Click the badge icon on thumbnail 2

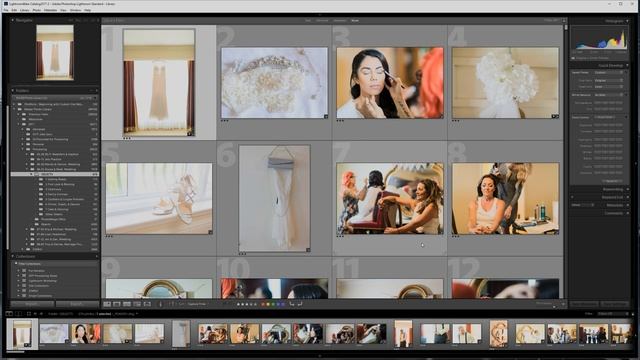pos(326,117)
